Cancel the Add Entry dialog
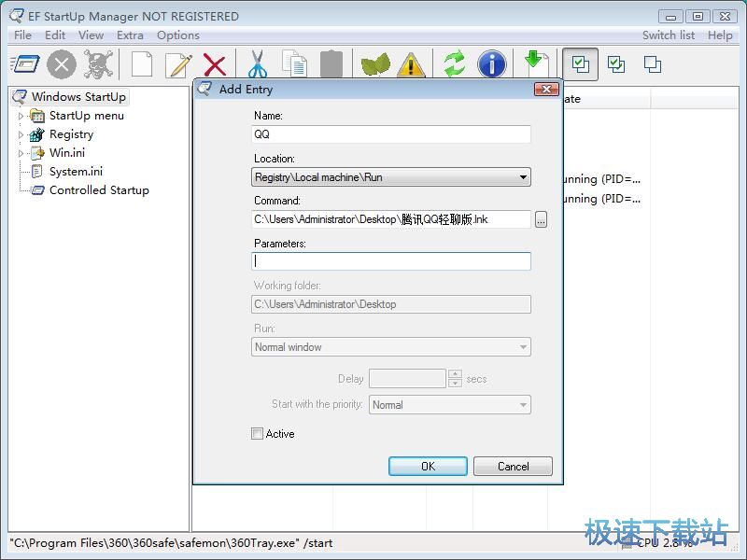This screenshot has width=747, height=560. point(513,466)
